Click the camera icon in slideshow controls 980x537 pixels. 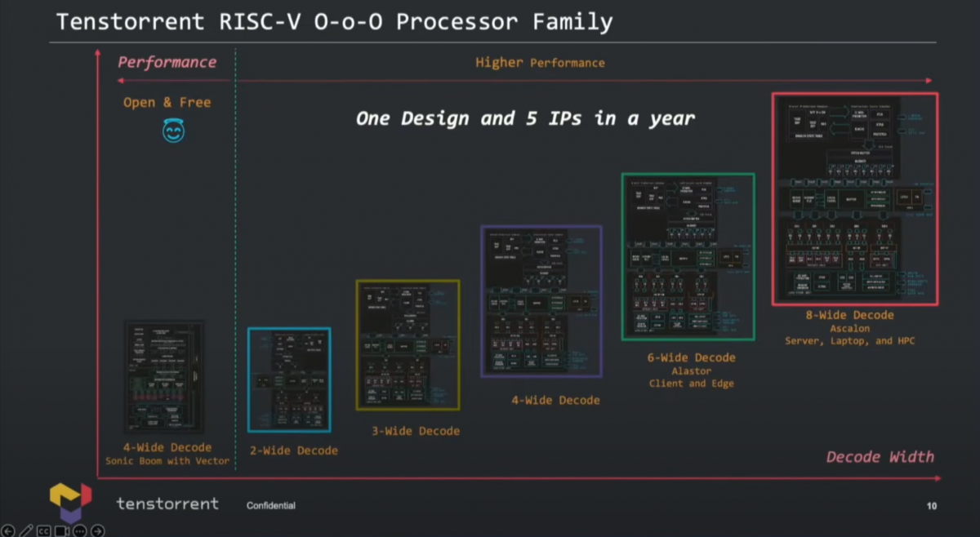(62, 530)
